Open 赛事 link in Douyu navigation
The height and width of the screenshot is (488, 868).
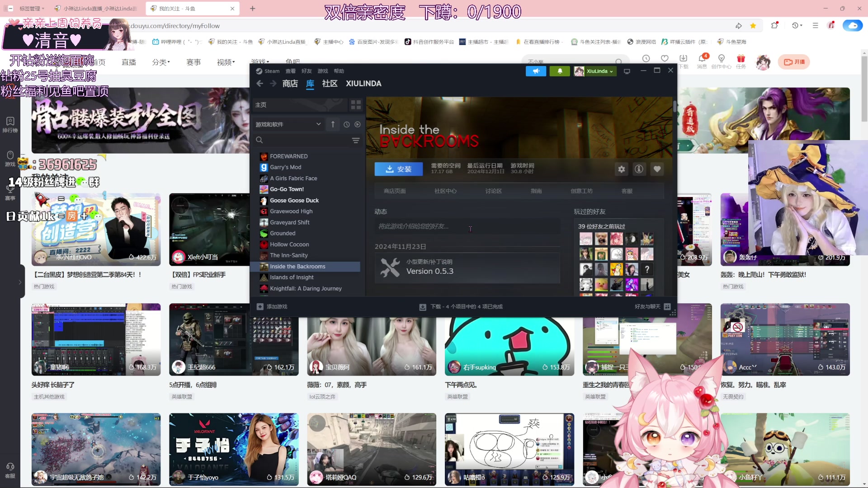193,62
